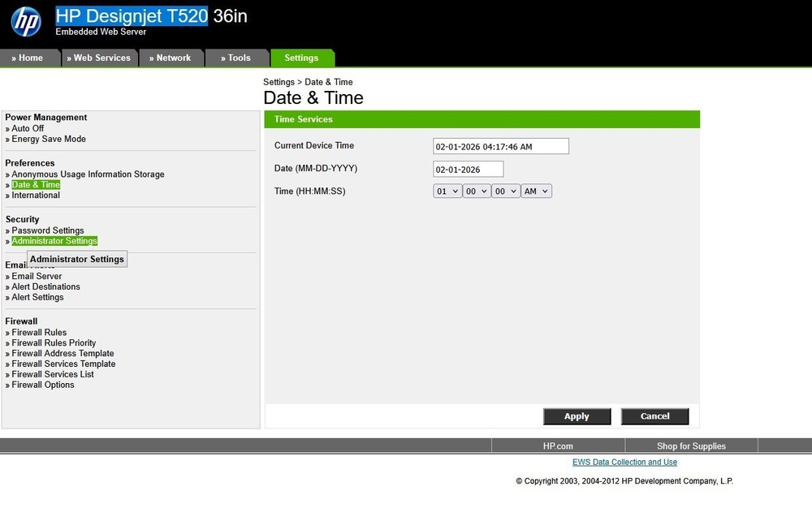Open Anonymous Usage Information Storage

[88, 174]
